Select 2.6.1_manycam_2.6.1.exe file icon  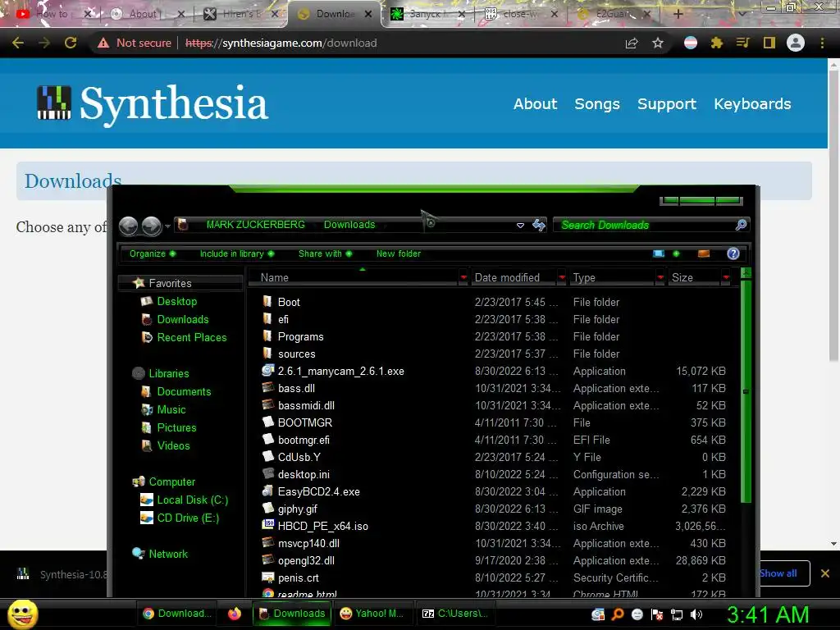[x=268, y=370]
